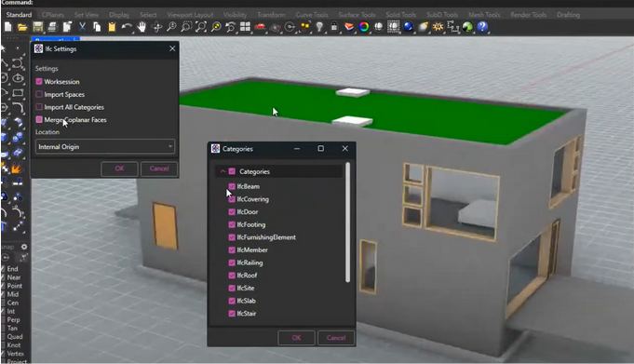This screenshot has height=364, width=634.
Task: Enable the Import Spaces checkbox
Action: point(39,94)
